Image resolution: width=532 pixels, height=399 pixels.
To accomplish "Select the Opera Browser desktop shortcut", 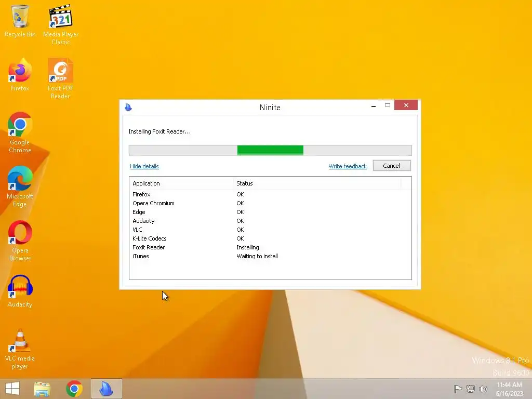I will point(20,241).
